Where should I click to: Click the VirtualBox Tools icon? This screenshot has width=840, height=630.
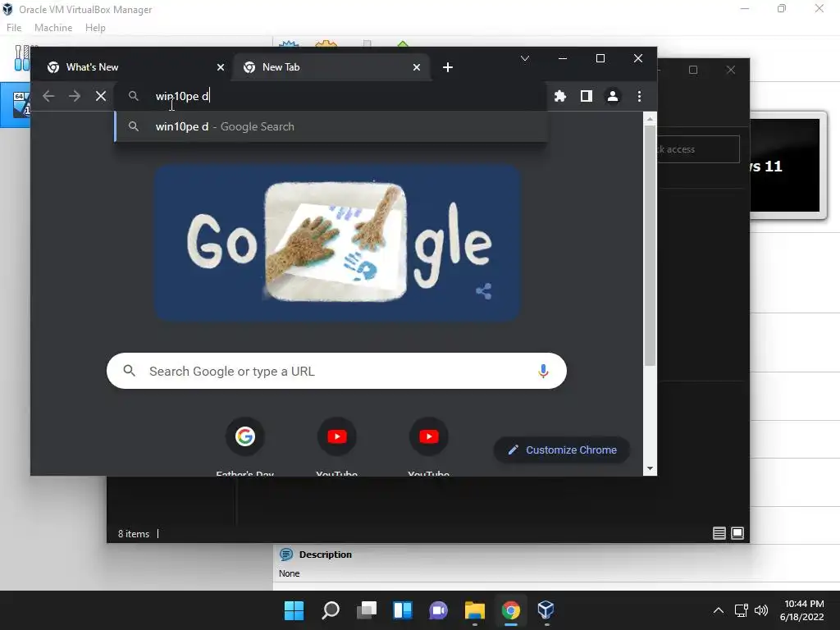click(x=21, y=58)
